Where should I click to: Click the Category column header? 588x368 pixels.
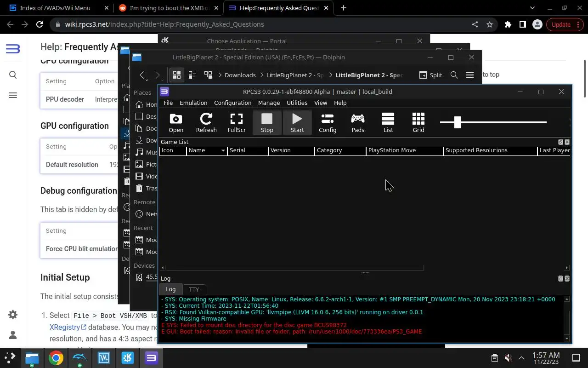point(340,150)
